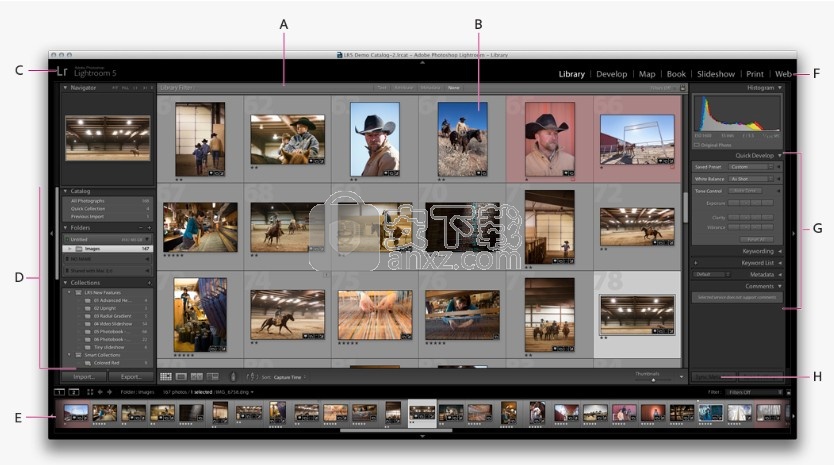834x465 pixels.
Task: Select Text option in Library Filter bar
Action: coord(382,88)
